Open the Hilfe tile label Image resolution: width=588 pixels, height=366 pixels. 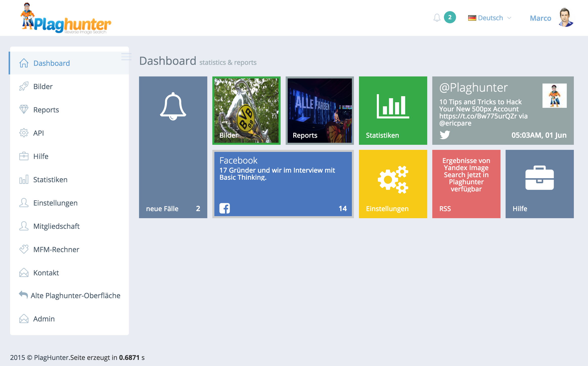520,209
